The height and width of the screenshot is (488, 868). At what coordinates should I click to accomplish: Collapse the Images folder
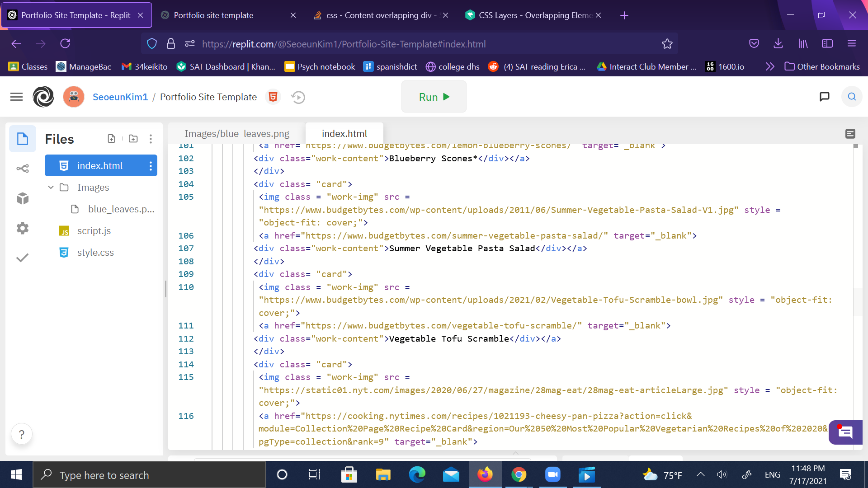pos(51,188)
